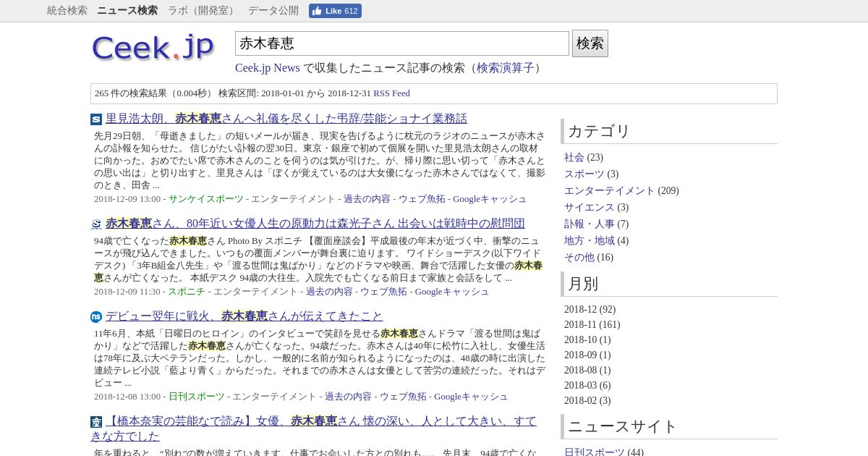Open 過去の内容 for the 2018-12-08 日刊スポーツ result
Image resolution: width=868 pixels, height=456 pixels.
(348, 397)
